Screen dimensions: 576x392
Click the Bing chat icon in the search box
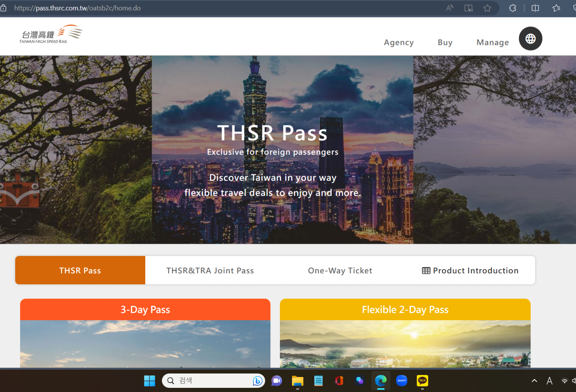pyautogui.click(x=258, y=381)
